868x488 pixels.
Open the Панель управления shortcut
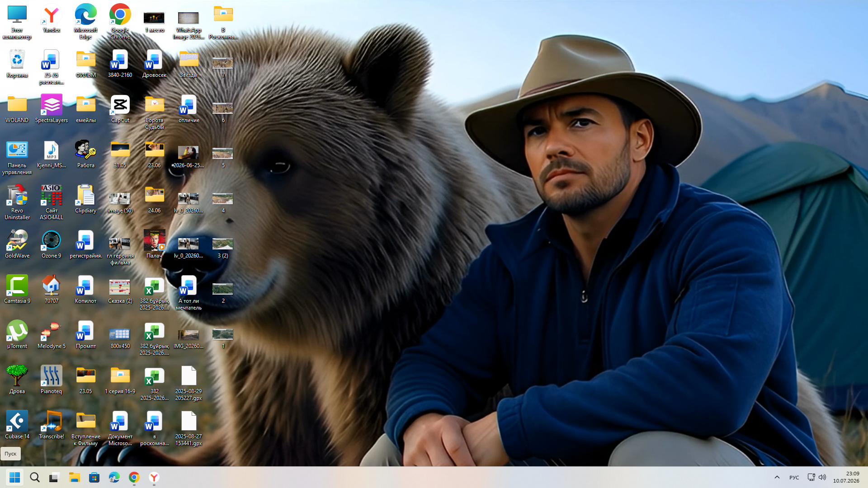point(17,157)
